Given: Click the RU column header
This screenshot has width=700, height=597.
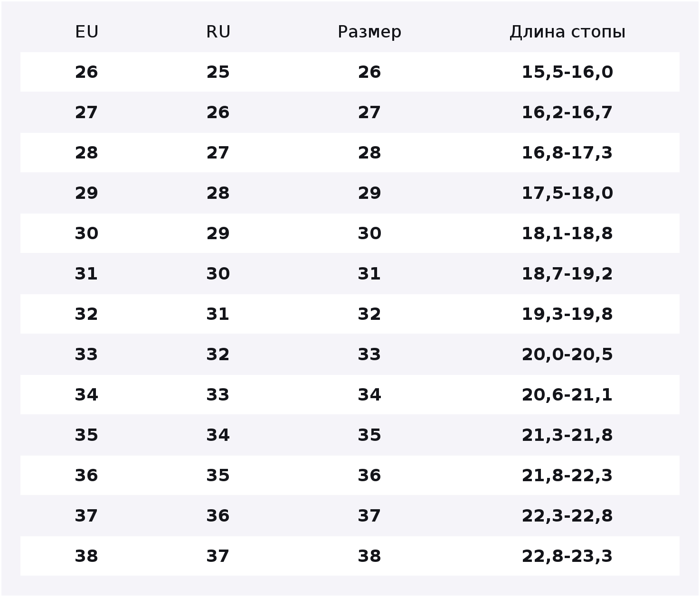Looking at the screenshot, I should tap(218, 32).
